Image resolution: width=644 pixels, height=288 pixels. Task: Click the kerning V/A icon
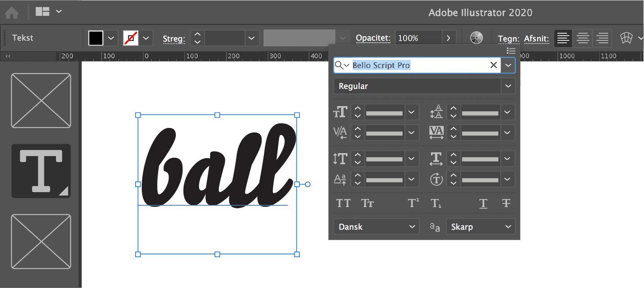coord(340,133)
